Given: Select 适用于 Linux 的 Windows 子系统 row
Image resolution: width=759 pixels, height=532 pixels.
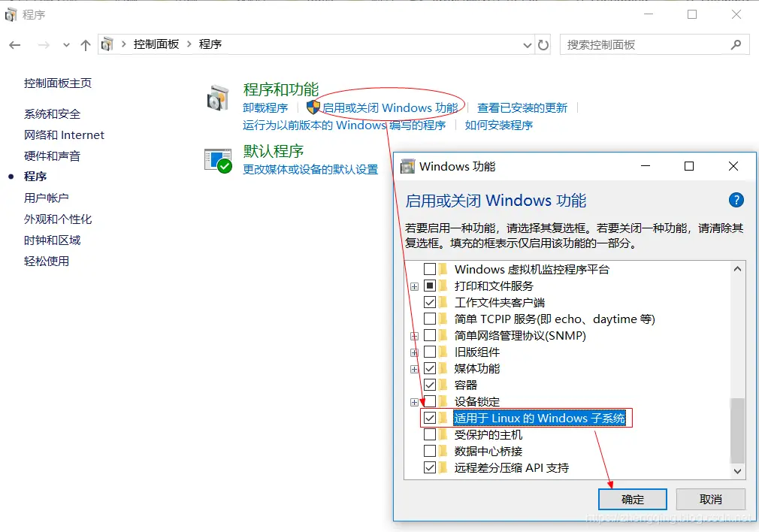Looking at the screenshot, I should pos(540,419).
